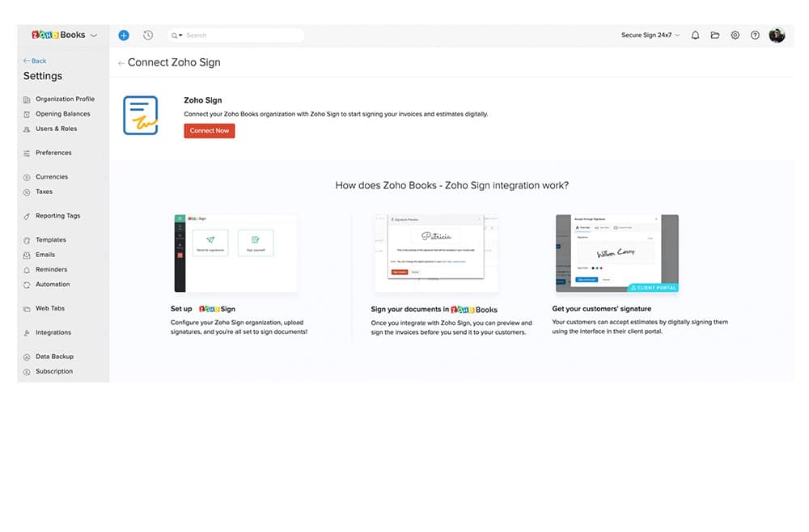Open Subscription settings

(54, 372)
